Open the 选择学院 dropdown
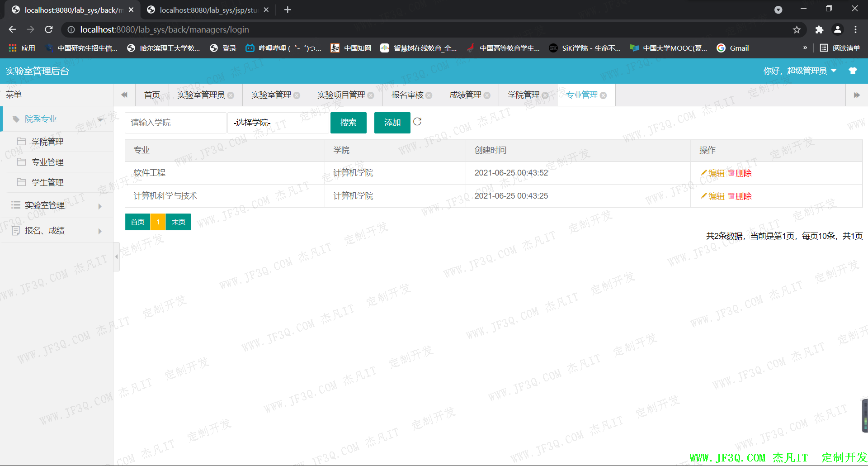The width and height of the screenshot is (868, 466). [x=278, y=123]
